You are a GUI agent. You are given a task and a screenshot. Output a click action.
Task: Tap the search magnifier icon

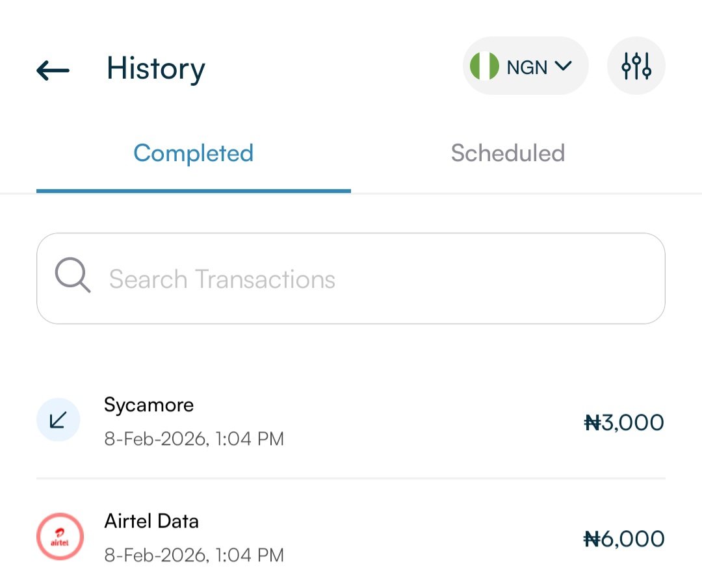click(72, 276)
